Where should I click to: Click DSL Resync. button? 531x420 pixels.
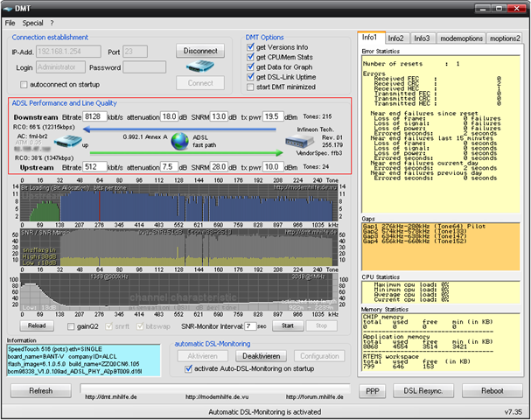point(423,391)
